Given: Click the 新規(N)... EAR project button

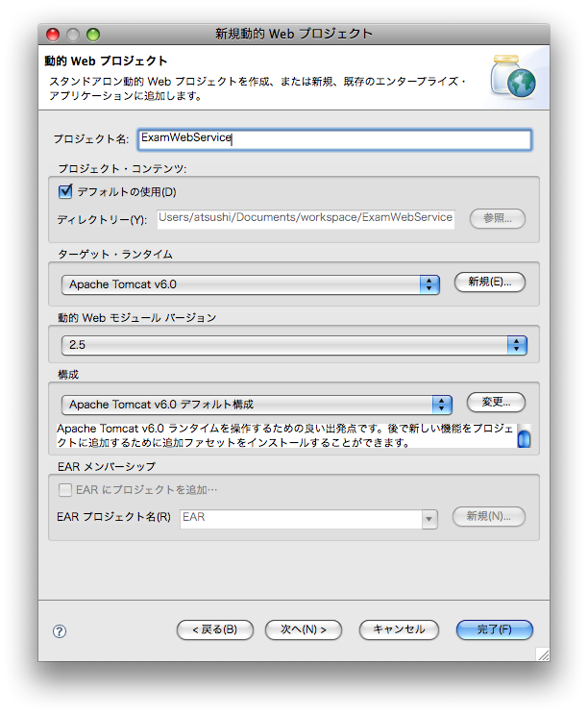Looking at the screenshot, I should pyautogui.click(x=489, y=517).
